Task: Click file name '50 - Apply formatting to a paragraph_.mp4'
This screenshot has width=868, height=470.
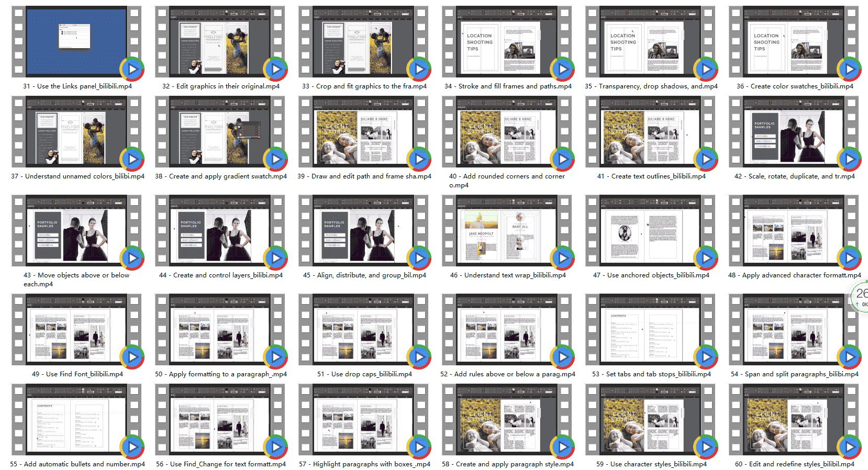Action: pyautogui.click(x=221, y=374)
